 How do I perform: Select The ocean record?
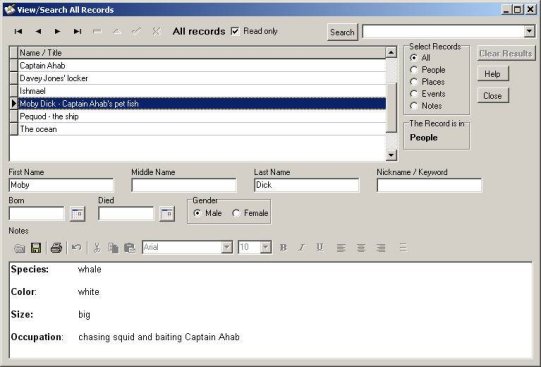(x=202, y=129)
